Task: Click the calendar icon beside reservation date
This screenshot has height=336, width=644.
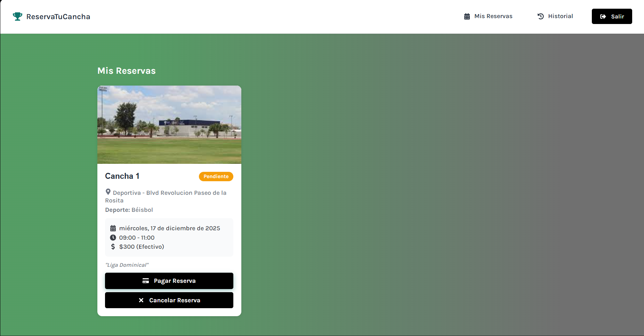Action: (113, 228)
